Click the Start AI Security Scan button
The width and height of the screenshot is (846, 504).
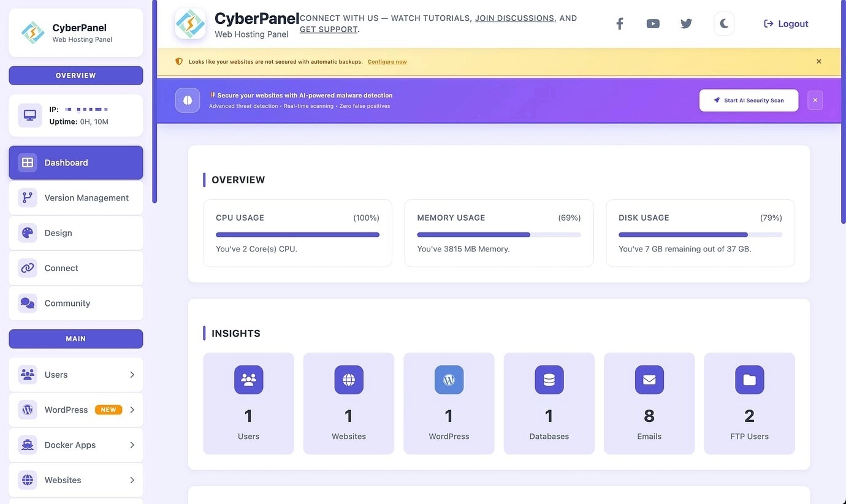coord(749,101)
